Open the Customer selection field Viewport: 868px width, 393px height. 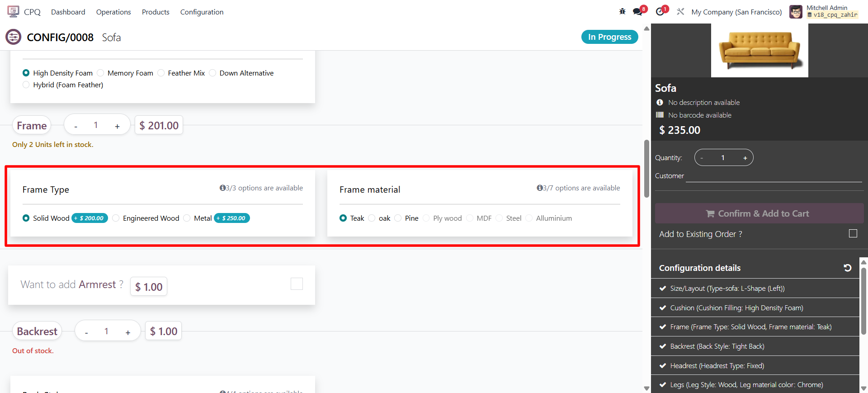[773, 176]
